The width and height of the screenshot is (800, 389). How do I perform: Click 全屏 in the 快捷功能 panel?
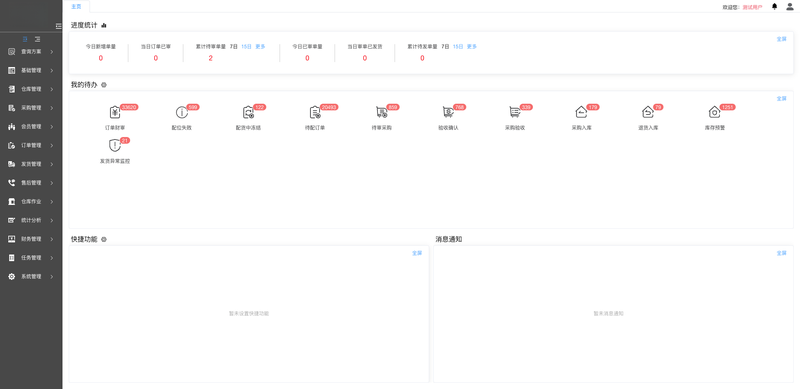[417, 253]
